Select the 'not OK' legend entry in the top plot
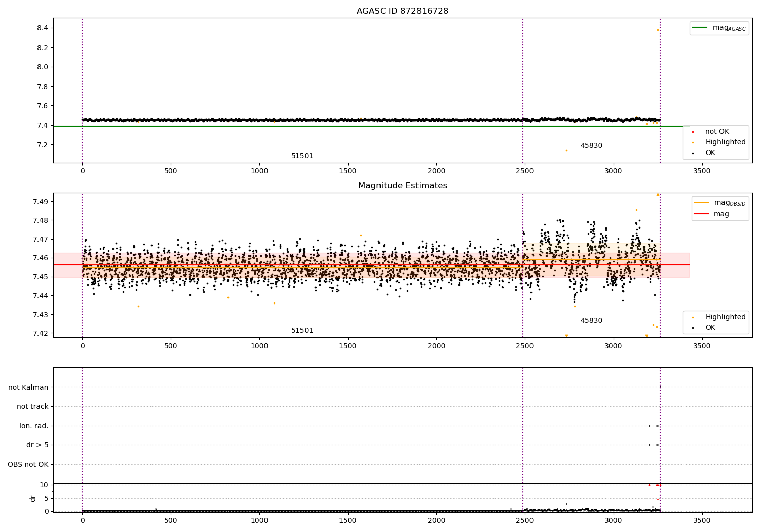This screenshot has width=760, height=532. (x=717, y=131)
